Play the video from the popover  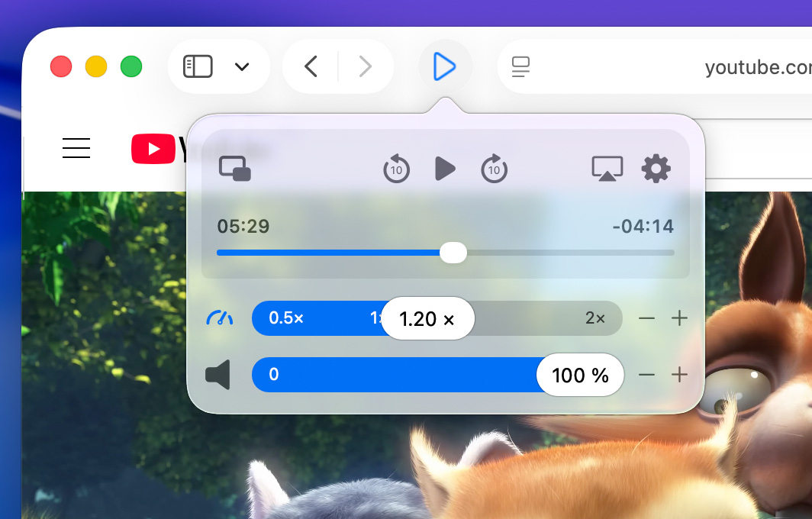[x=445, y=169]
